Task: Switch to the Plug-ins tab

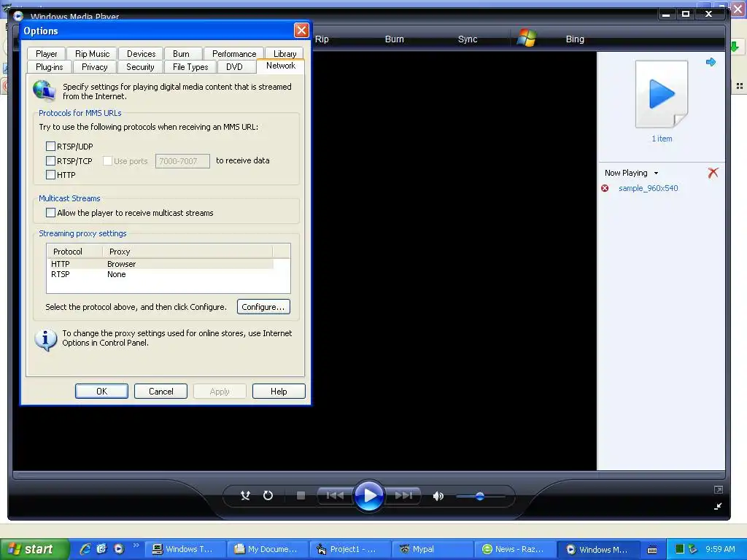Action: [50, 67]
